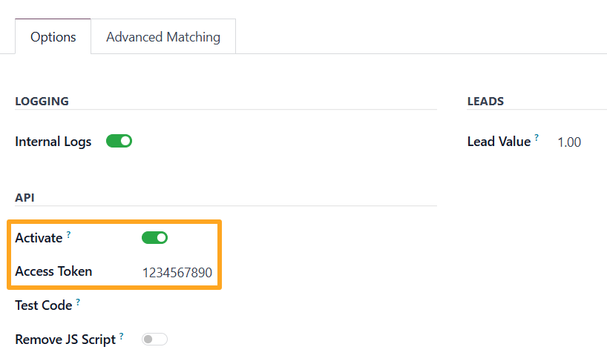607x364 pixels.
Task: Click the Lead Value label
Action: [x=499, y=142]
